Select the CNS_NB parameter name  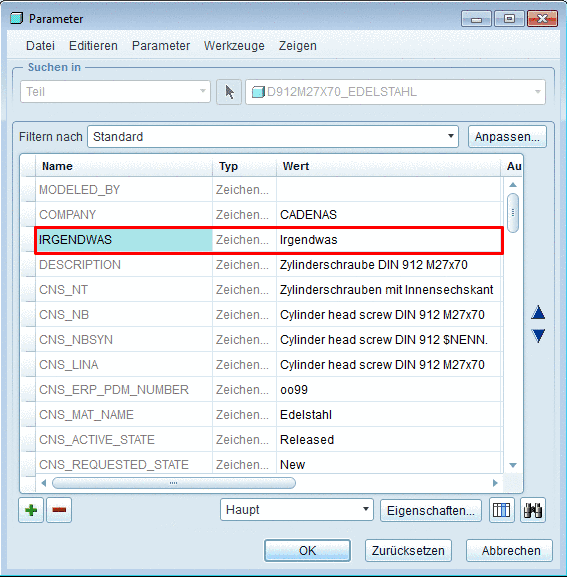click(64, 315)
